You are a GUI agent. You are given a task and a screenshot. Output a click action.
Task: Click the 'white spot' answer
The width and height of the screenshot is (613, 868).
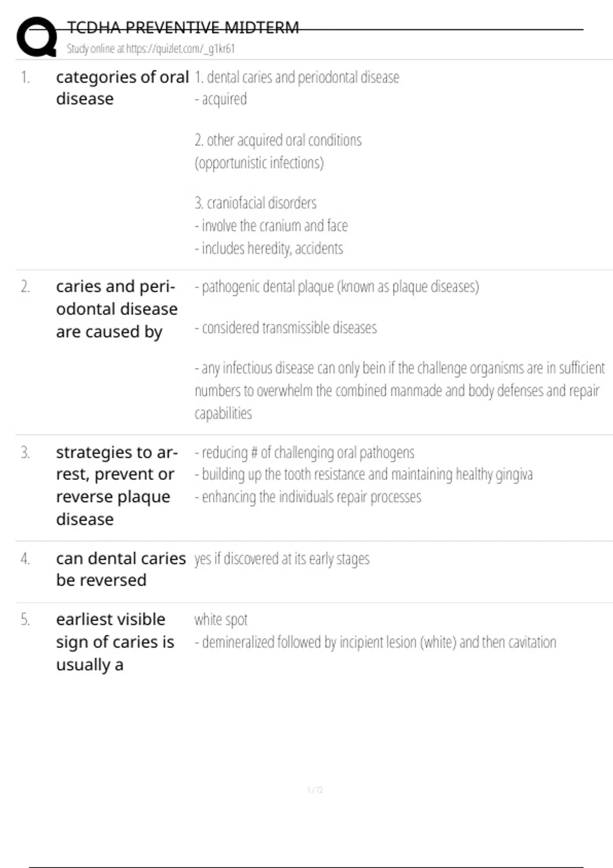coord(221,620)
